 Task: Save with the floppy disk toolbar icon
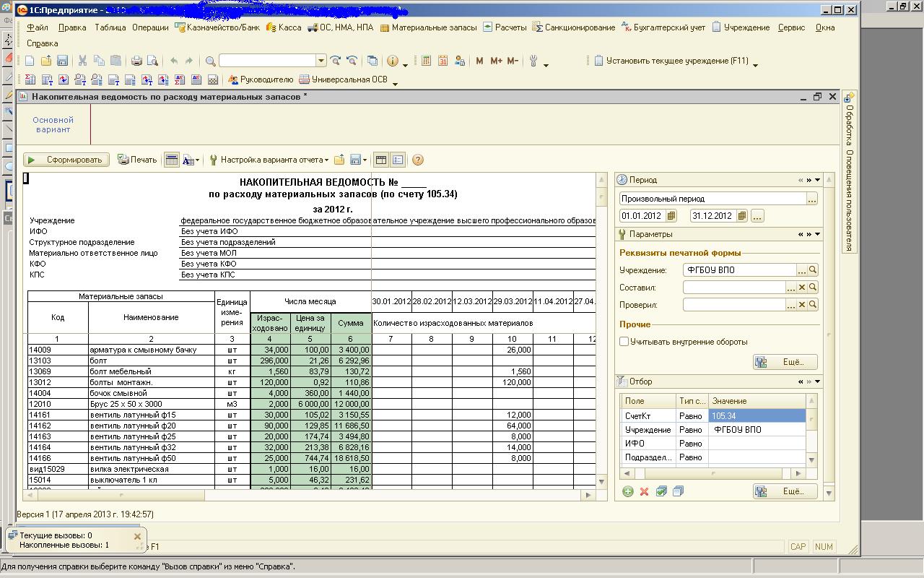[62, 61]
